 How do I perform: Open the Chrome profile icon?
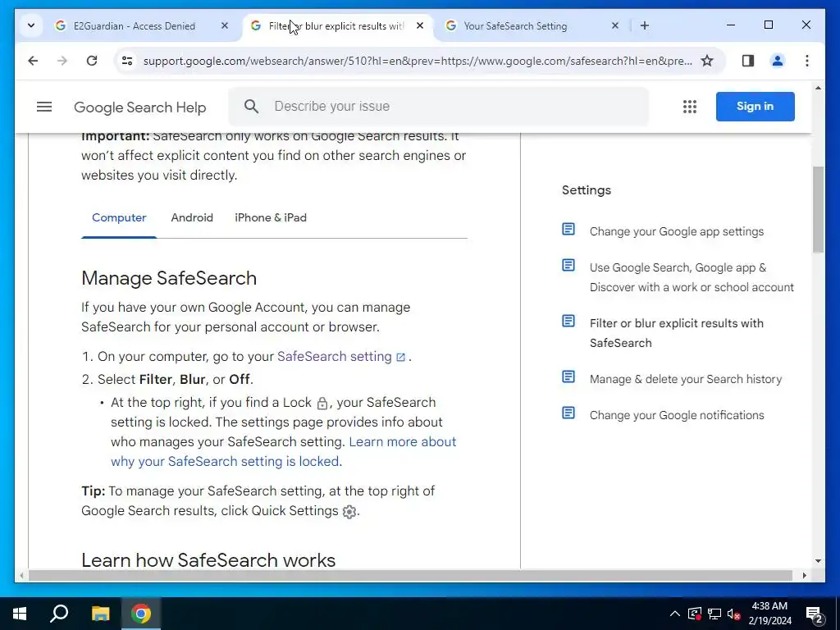click(x=778, y=61)
